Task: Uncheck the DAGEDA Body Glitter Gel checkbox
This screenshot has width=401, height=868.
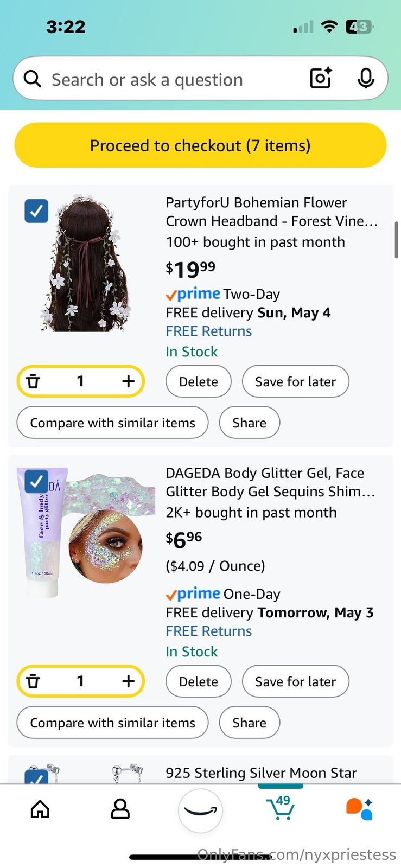Action: tap(36, 481)
